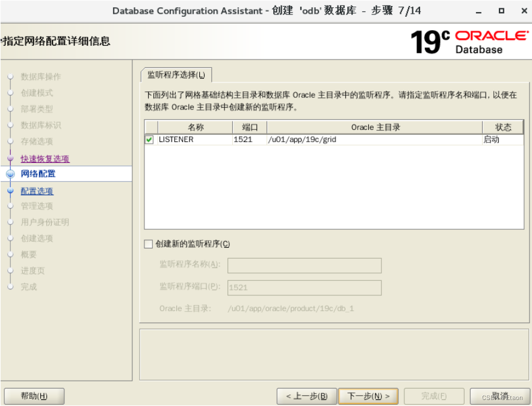Viewport: 532px width, 406px height.
Task: Click /u01/app/19c/grid home cell
Action: click(374, 140)
